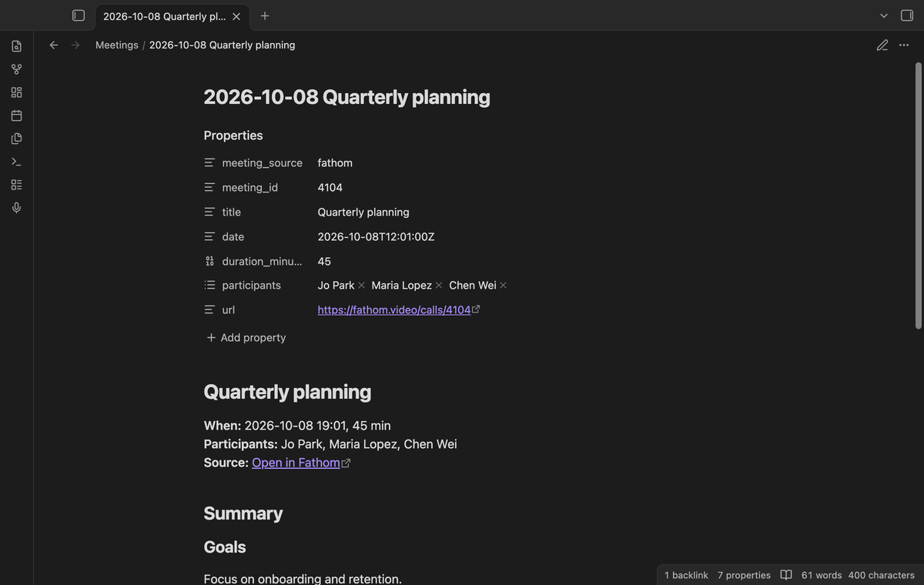Edit the title property value Quarterly planning

pyautogui.click(x=363, y=212)
